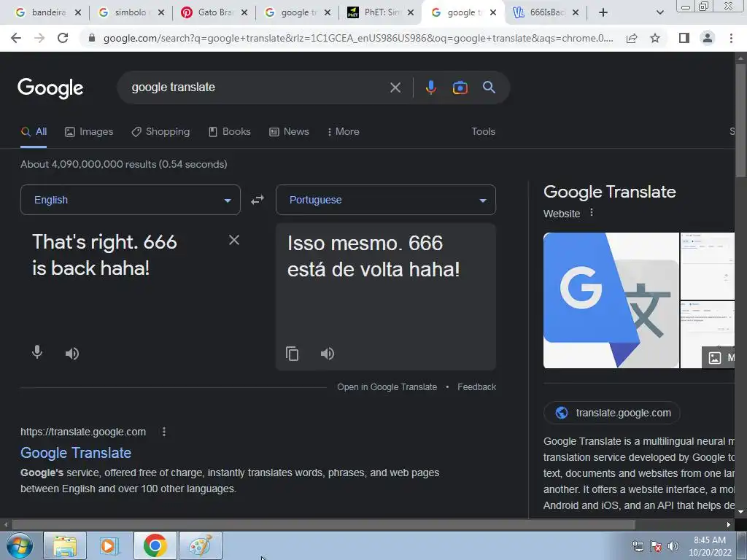Image resolution: width=747 pixels, height=560 pixels.
Task: Expand the tab search chevron
Action: (x=659, y=12)
